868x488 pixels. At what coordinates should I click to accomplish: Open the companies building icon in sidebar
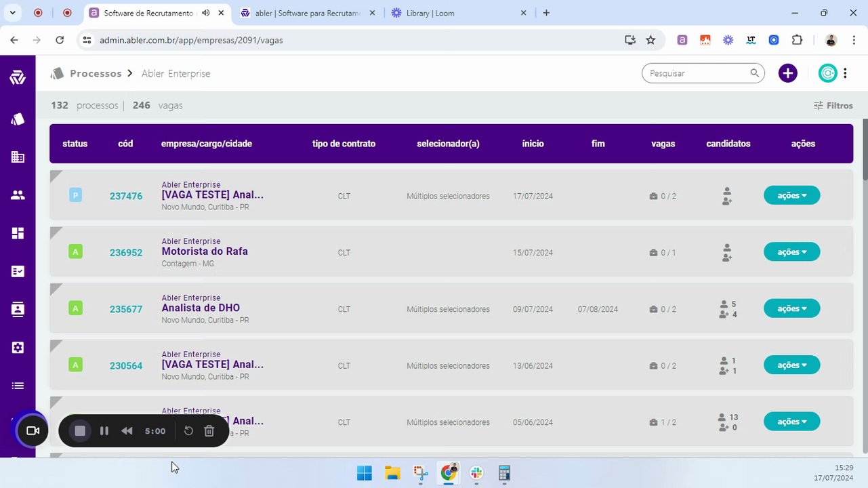[18, 157]
